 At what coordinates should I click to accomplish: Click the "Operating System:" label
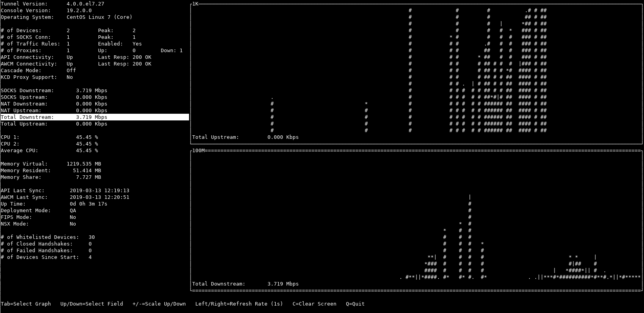tap(27, 17)
